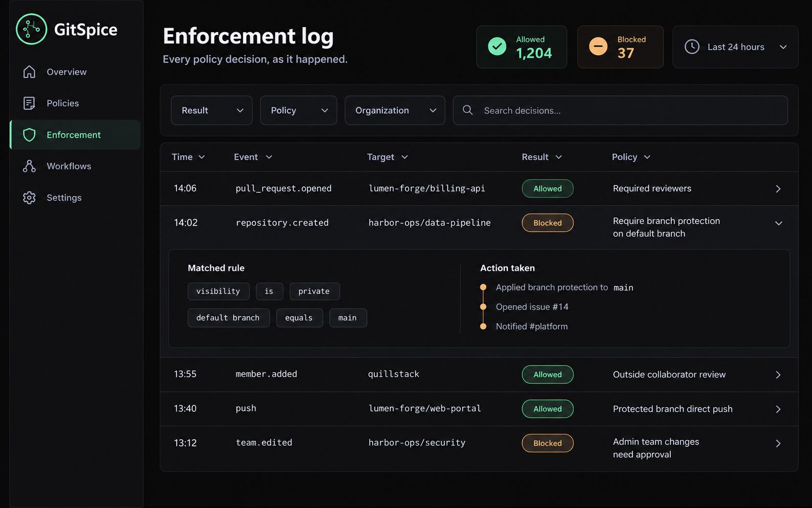Click the Policies document icon

tap(29, 103)
